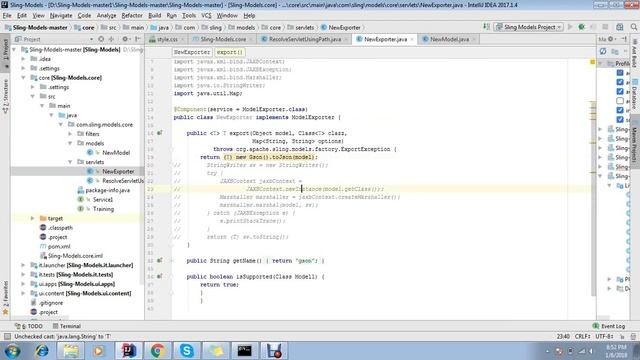Generate sources and update folders Maven icon

click(615, 51)
